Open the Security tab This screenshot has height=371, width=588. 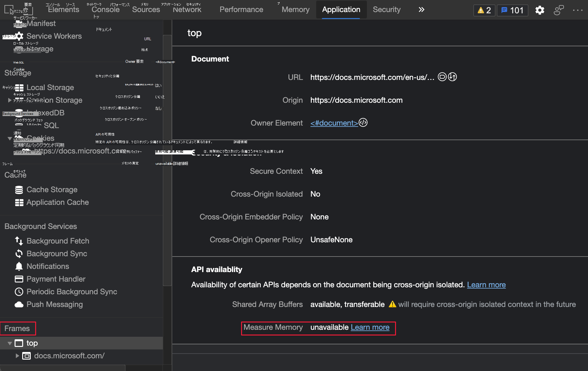click(387, 10)
